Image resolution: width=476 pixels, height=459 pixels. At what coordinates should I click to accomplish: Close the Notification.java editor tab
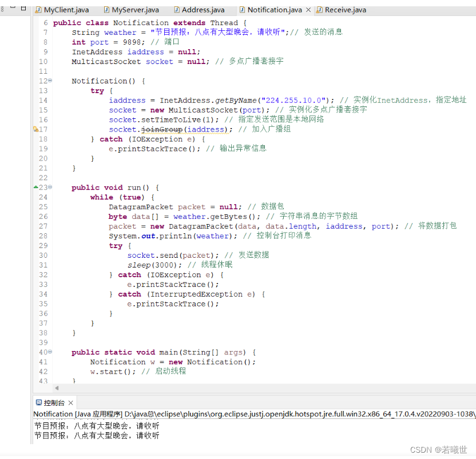(x=308, y=10)
